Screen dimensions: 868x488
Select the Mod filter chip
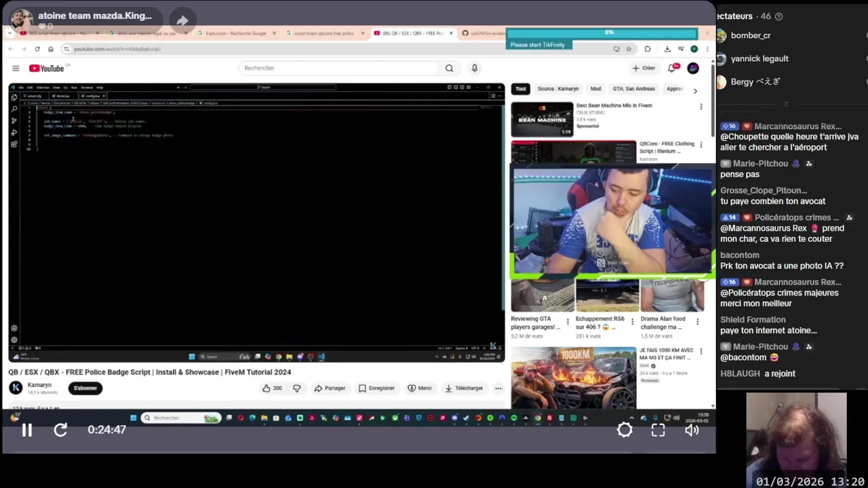pos(595,89)
